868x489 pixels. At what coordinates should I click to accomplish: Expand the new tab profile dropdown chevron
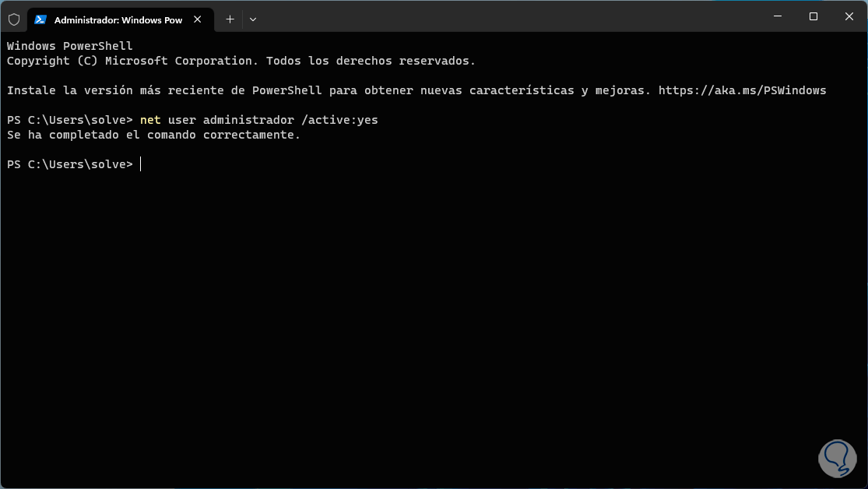coord(253,19)
